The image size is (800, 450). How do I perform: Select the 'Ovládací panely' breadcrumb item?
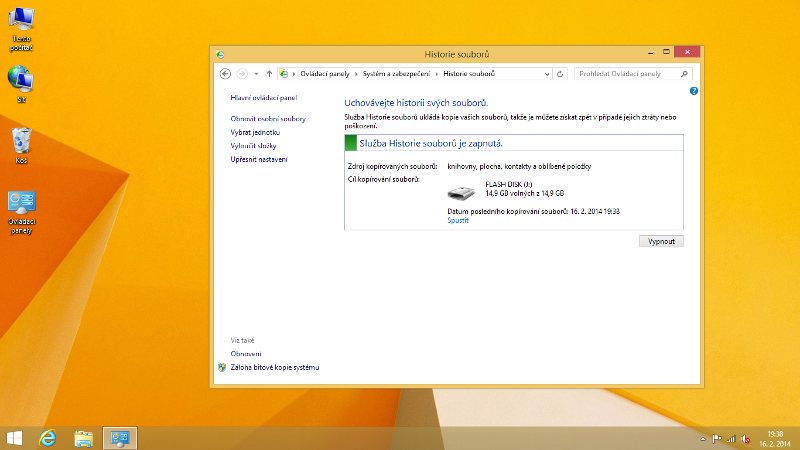[325, 73]
